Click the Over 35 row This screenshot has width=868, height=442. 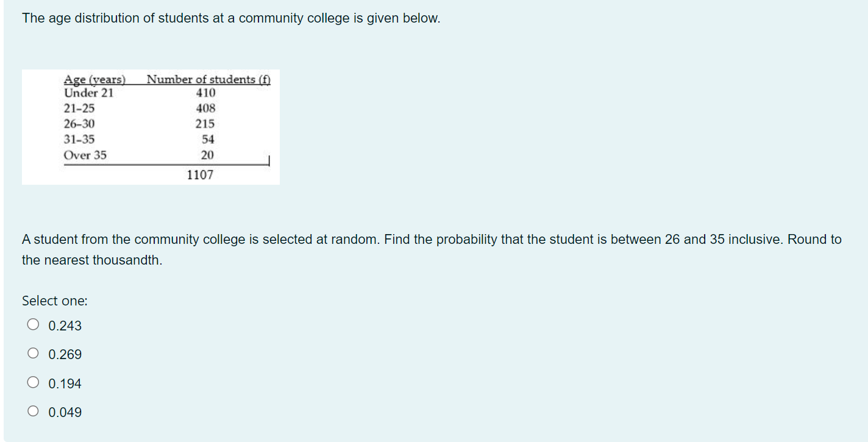122,155
